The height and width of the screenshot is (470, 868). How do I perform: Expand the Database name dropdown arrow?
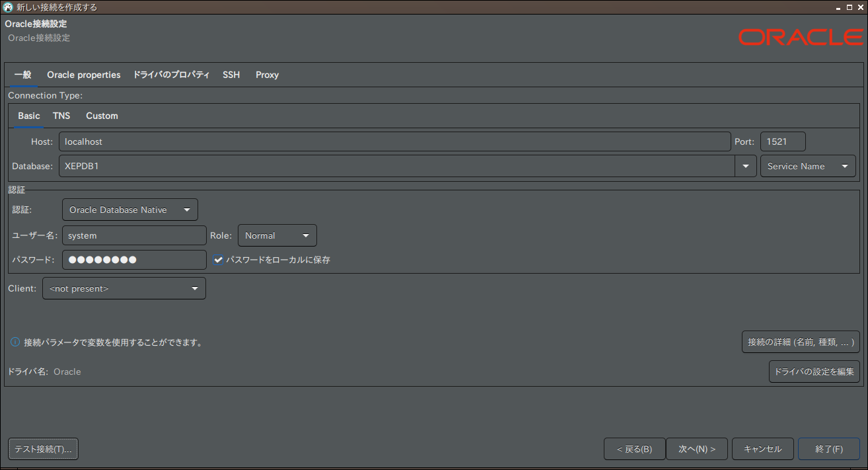click(x=746, y=166)
